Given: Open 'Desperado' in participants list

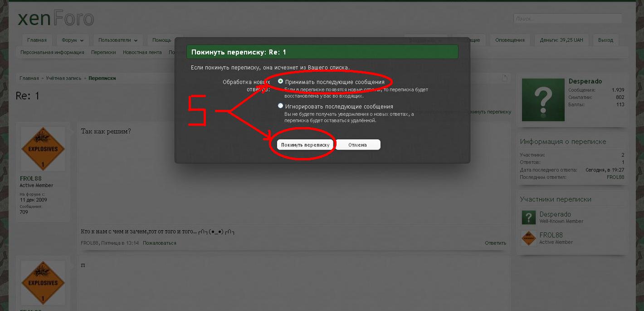Looking at the screenshot, I should pos(555,214).
